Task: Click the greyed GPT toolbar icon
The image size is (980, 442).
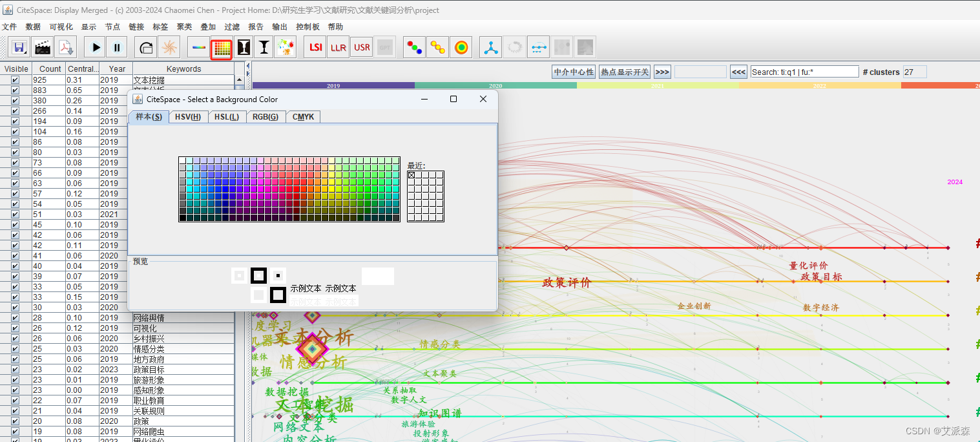Action: 385,47
